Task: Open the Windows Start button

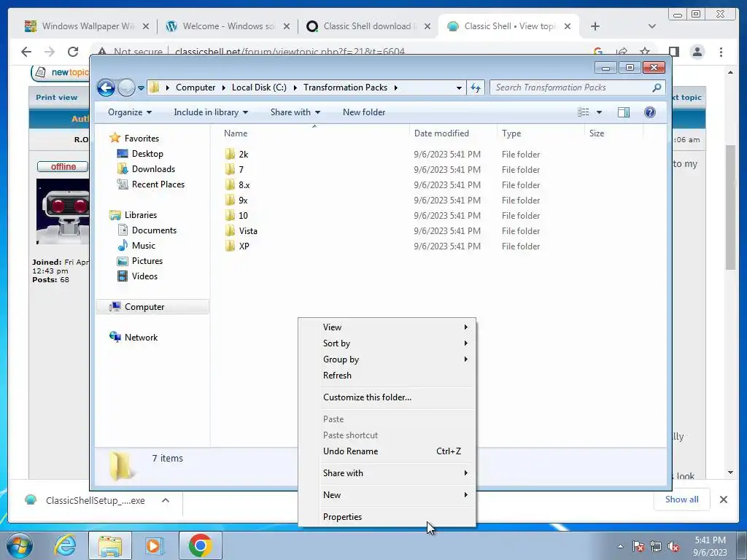Action: pyautogui.click(x=20, y=545)
